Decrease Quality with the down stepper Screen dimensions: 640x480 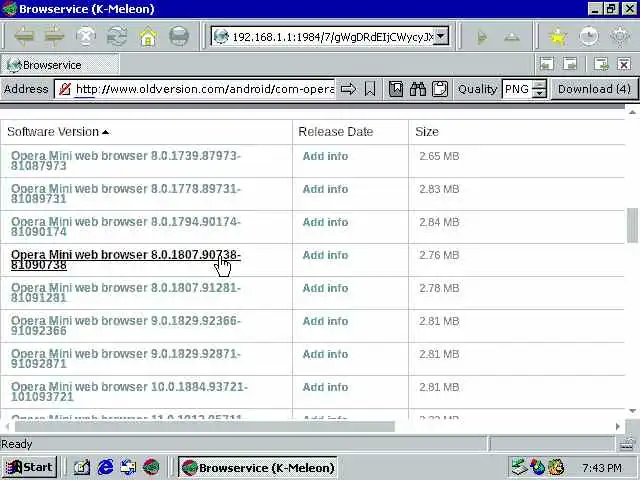point(539,93)
